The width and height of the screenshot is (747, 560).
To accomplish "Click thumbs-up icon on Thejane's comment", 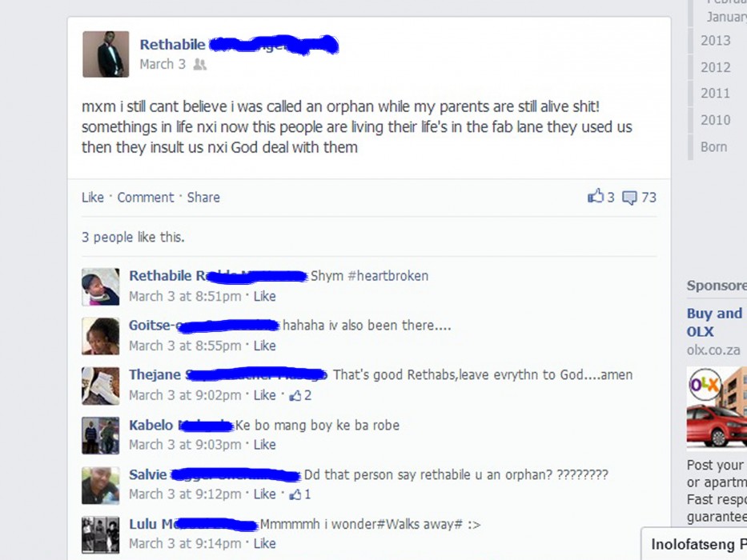I will click(295, 395).
